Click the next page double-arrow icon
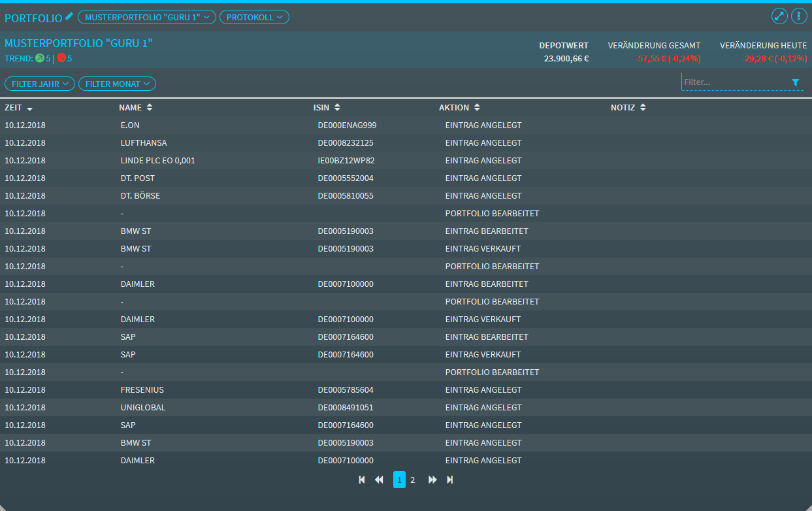 pyautogui.click(x=432, y=480)
